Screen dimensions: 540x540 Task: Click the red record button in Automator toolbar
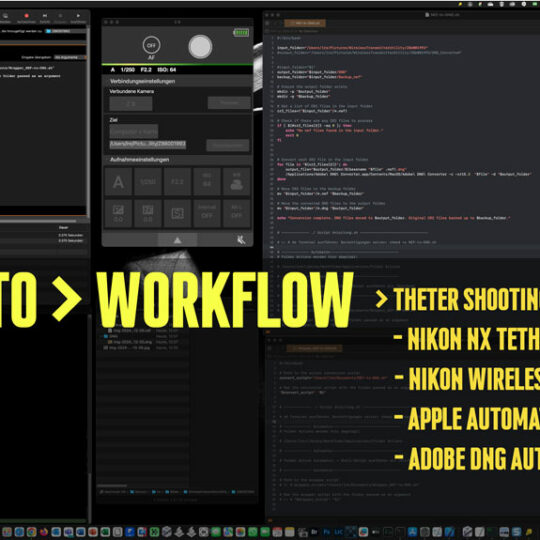[x=27, y=16]
